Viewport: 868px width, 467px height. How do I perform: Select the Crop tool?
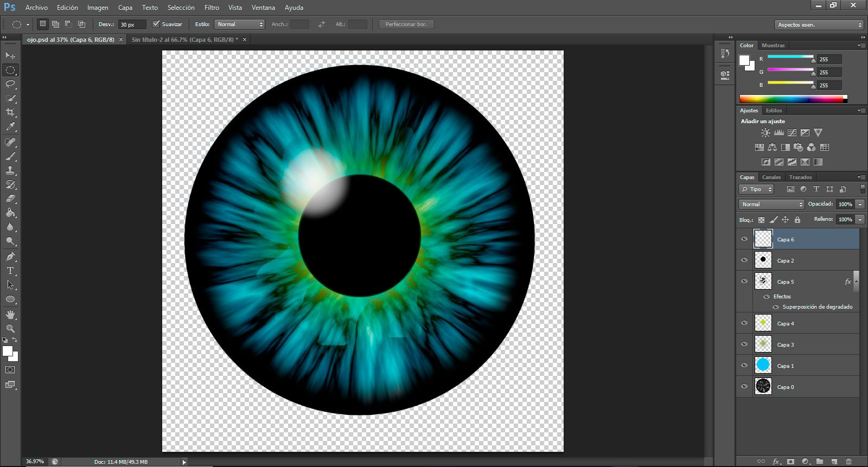pos(10,112)
